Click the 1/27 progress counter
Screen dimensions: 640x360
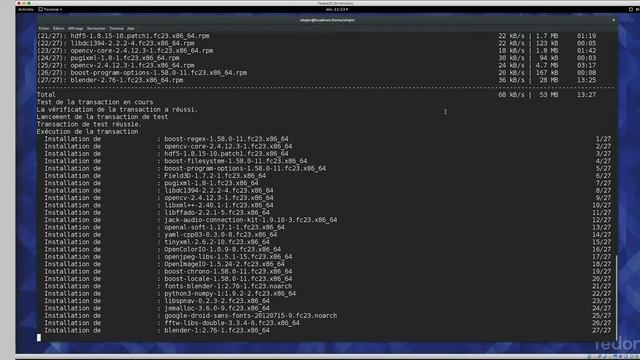[x=603, y=139]
